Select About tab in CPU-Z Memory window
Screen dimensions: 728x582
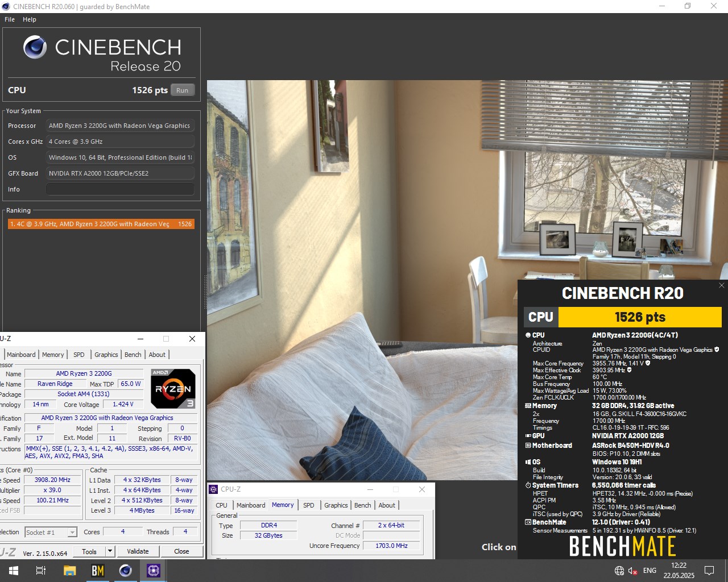click(387, 505)
